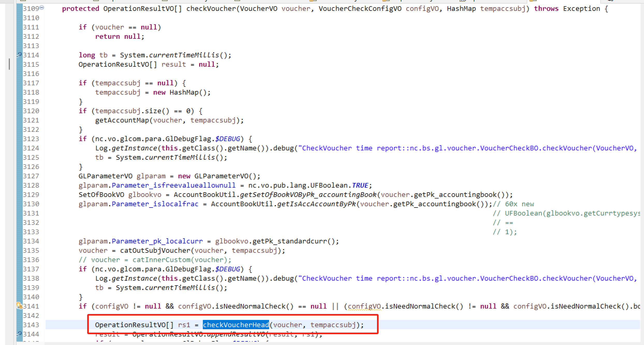Click 'return null;' statement on line 3112

120,36
